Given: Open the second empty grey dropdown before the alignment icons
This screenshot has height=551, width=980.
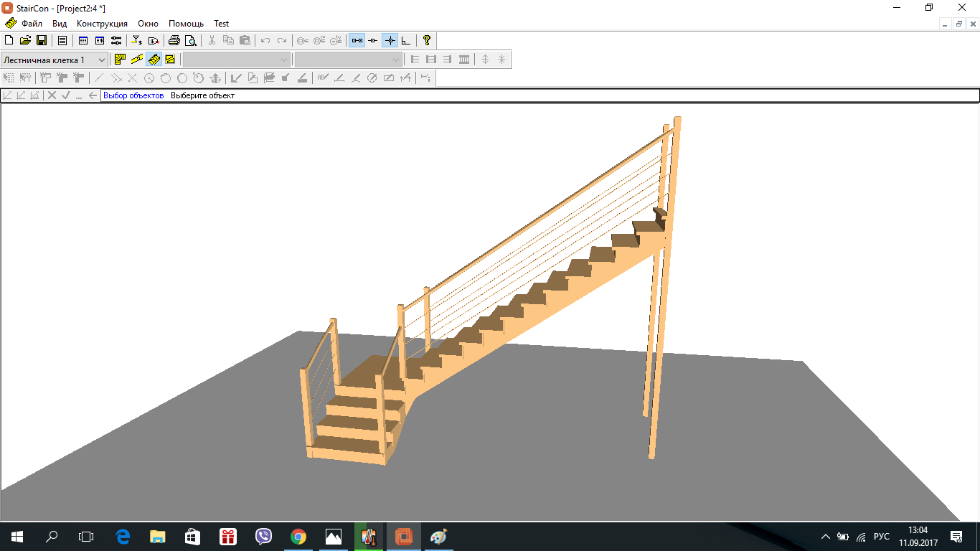Looking at the screenshot, I should [349, 60].
